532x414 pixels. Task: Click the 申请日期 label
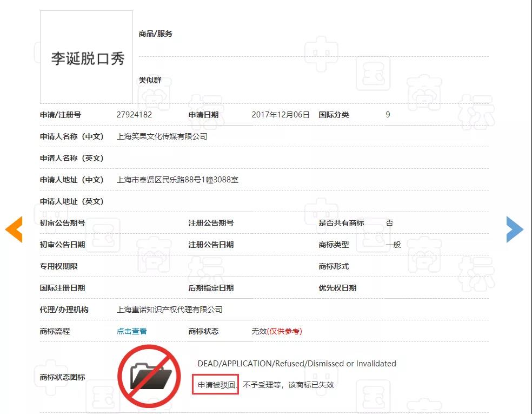point(204,115)
